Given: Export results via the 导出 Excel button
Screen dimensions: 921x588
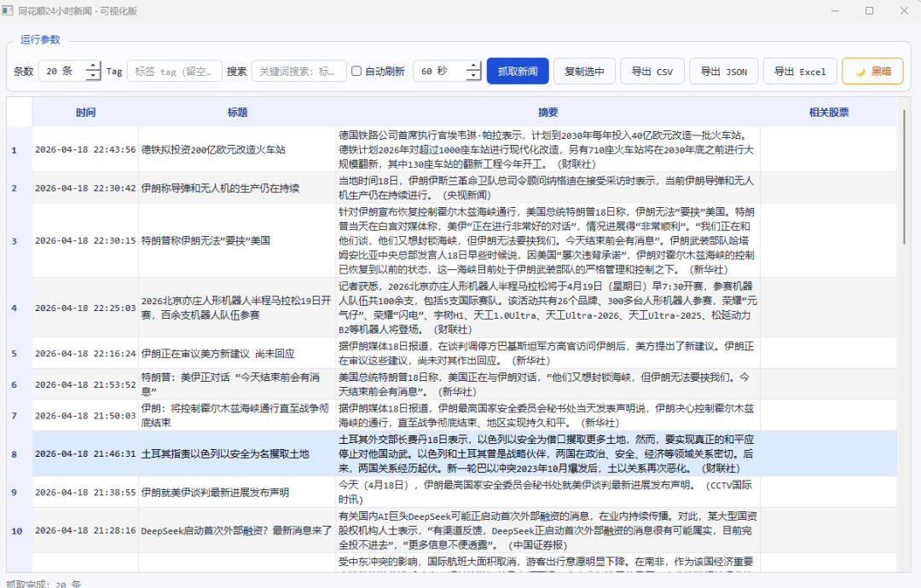Looking at the screenshot, I should 799,71.
